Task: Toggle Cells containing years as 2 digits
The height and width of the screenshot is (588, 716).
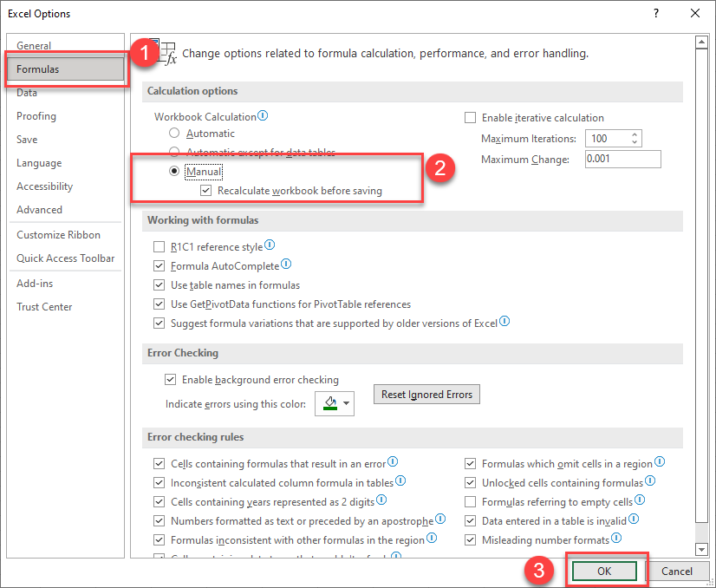Action: 159,502
